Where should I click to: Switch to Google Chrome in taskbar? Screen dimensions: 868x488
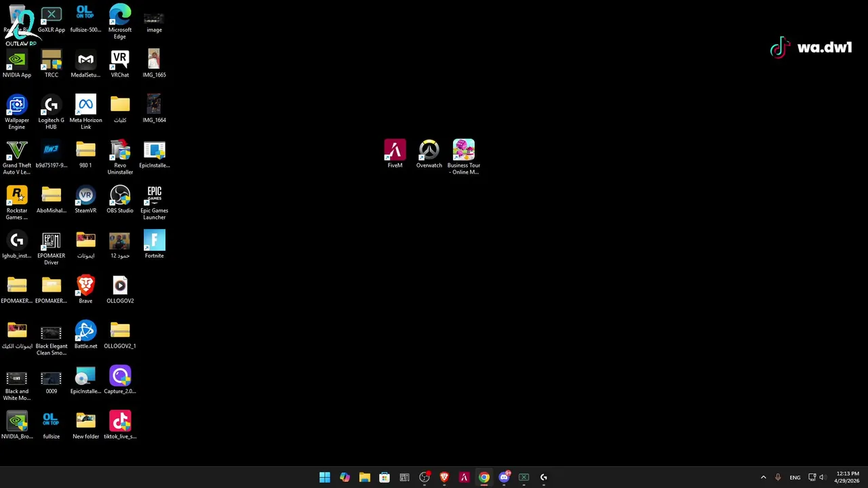[x=484, y=477]
